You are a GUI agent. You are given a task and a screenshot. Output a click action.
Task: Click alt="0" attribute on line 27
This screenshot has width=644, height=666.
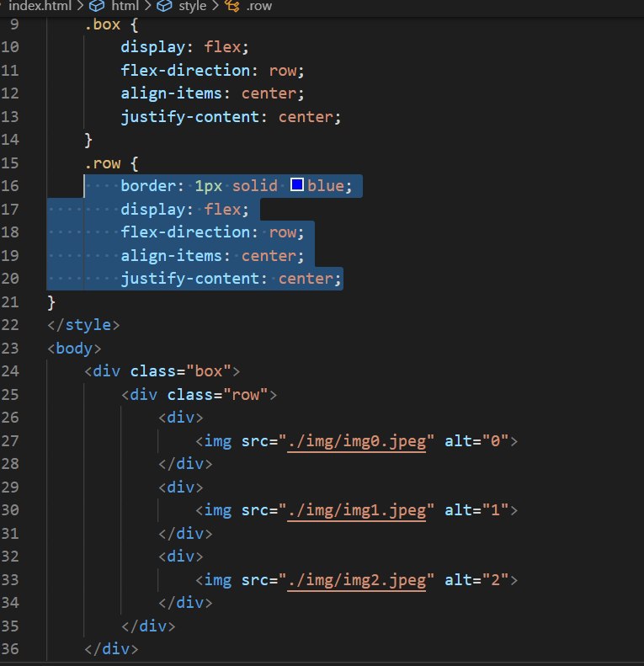(476, 441)
